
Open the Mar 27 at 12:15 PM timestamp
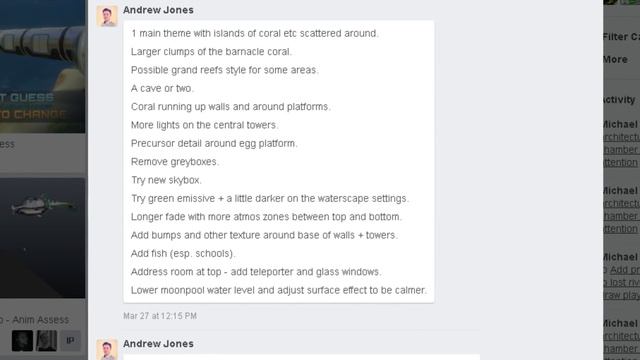[160, 316]
